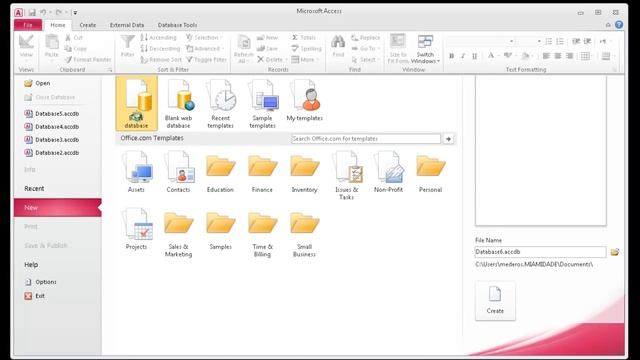The image size is (640, 360).
Task: Click the Filter funnel icon
Action: point(127,42)
